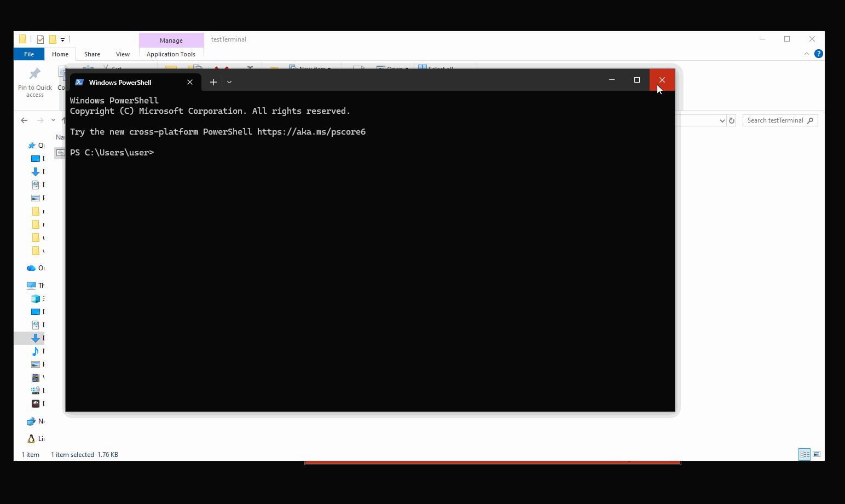The height and width of the screenshot is (504, 845).
Task: Click the PS C:\Users\user> prompt line
Action: click(112, 153)
